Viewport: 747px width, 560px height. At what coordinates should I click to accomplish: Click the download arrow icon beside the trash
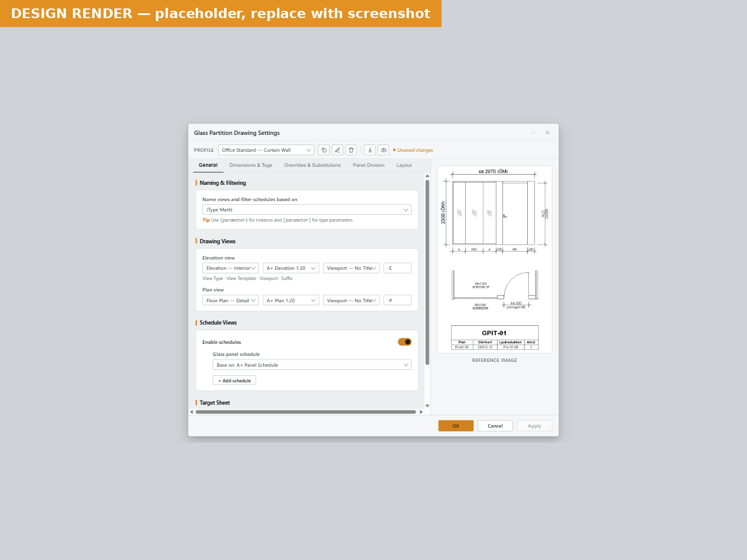click(x=370, y=150)
